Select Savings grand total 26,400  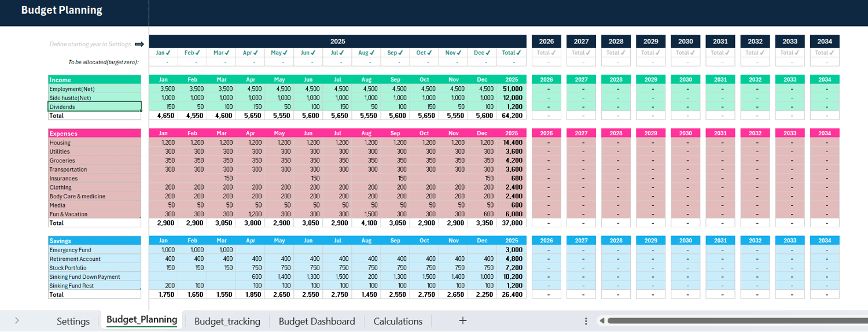pyautogui.click(x=512, y=294)
